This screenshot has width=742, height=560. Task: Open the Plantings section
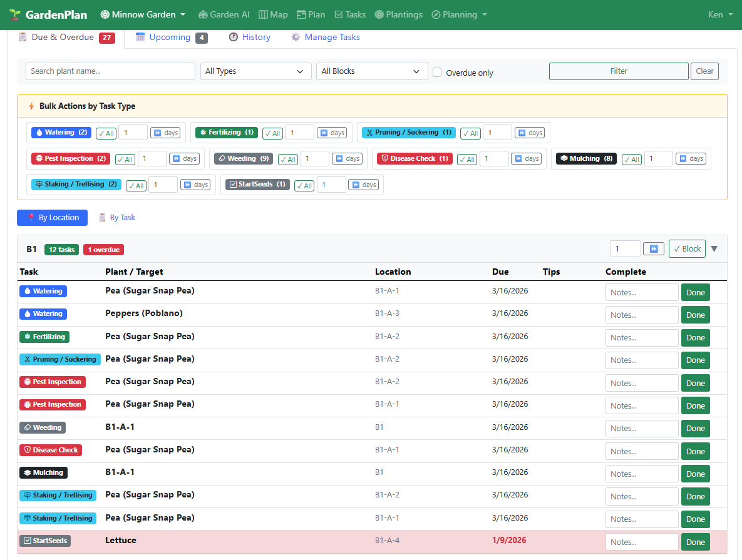coord(398,14)
